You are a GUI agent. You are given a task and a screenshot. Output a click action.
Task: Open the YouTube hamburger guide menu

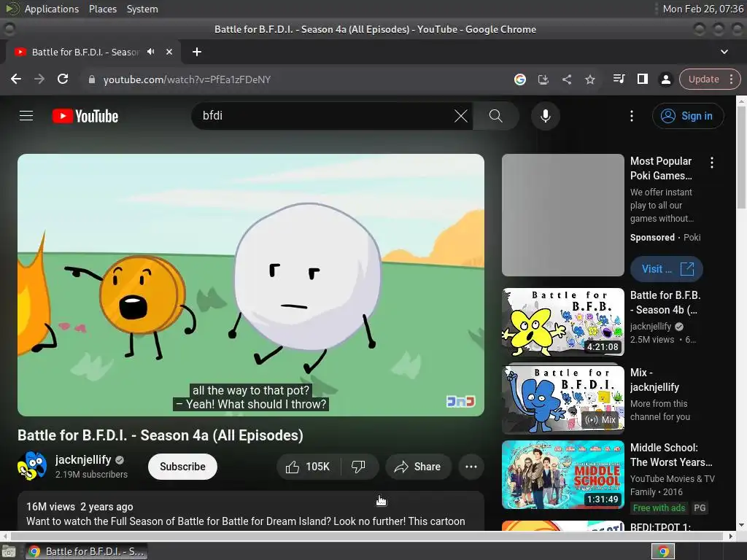pyautogui.click(x=26, y=116)
